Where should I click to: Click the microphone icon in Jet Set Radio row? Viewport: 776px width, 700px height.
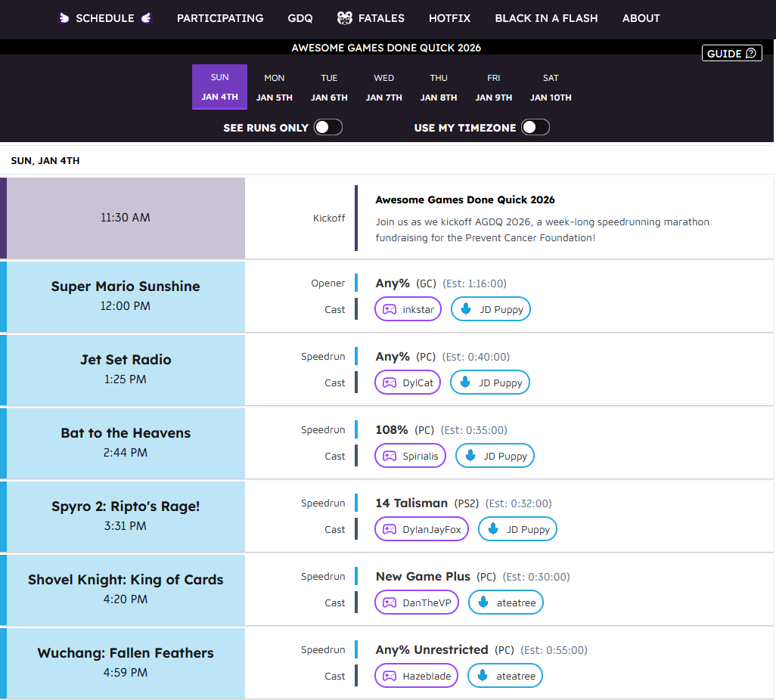coord(465,383)
